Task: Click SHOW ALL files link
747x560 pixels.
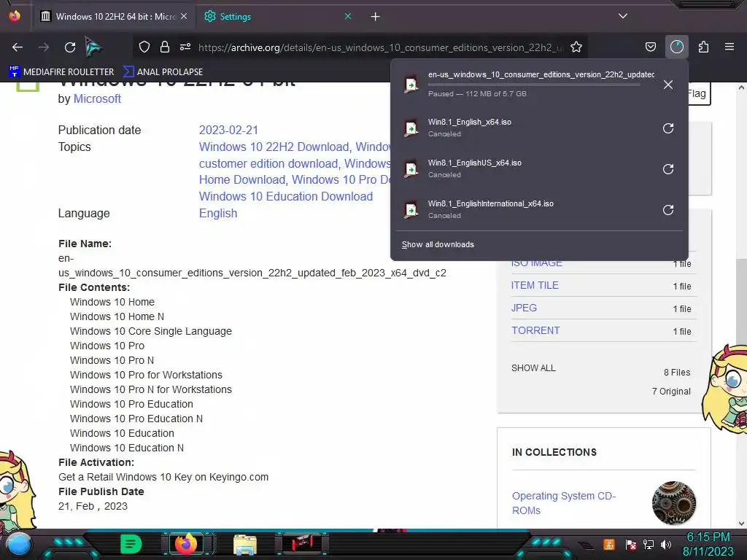Action: tap(533, 368)
